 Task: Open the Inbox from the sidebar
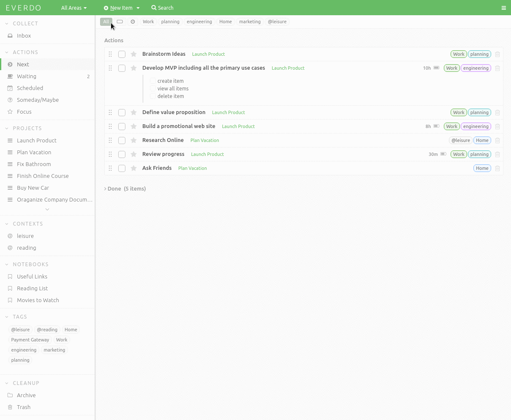(x=23, y=35)
